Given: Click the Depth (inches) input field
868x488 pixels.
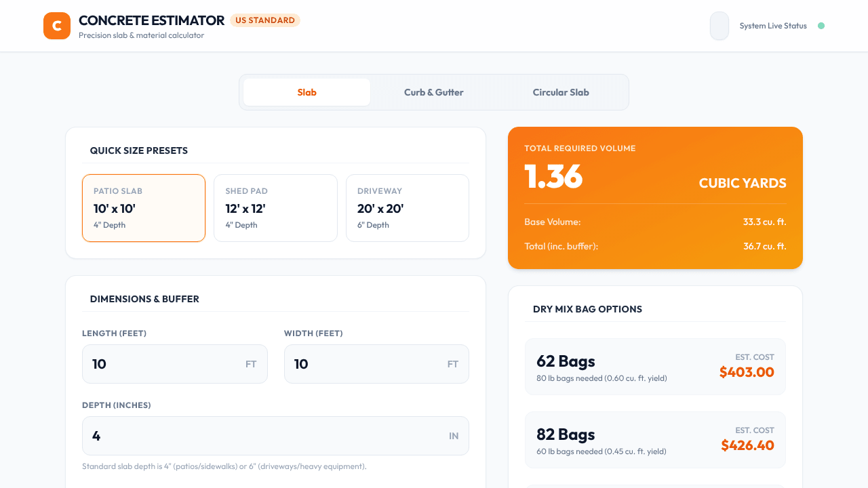Looking at the screenshot, I should point(275,436).
